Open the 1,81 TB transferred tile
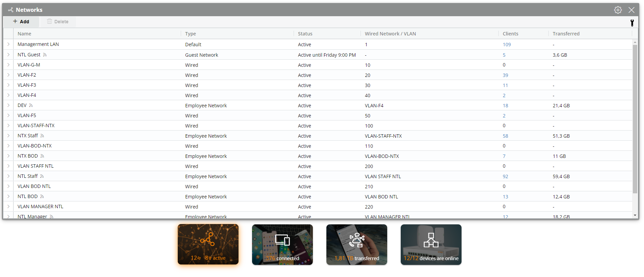The image size is (644, 277). click(357, 244)
